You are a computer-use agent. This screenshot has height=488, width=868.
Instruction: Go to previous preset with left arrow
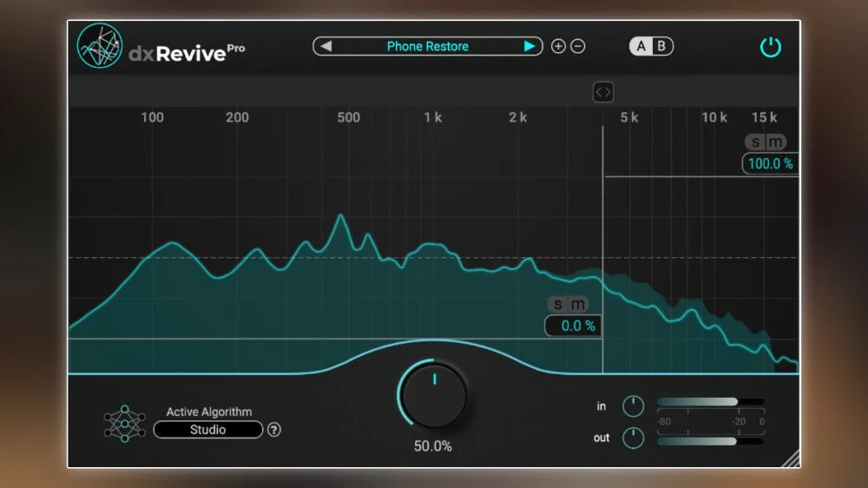tap(326, 46)
